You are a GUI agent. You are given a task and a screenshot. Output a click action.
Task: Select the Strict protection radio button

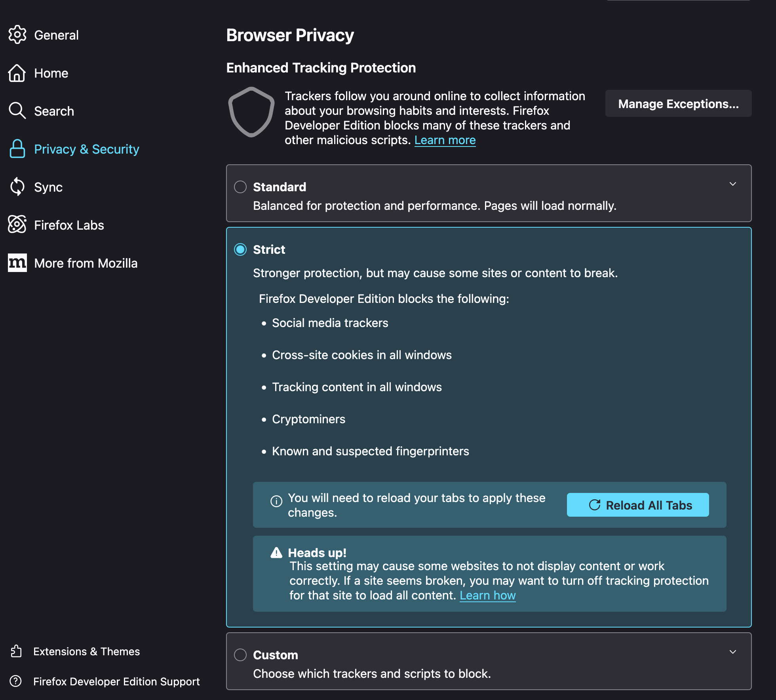click(x=240, y=249)
